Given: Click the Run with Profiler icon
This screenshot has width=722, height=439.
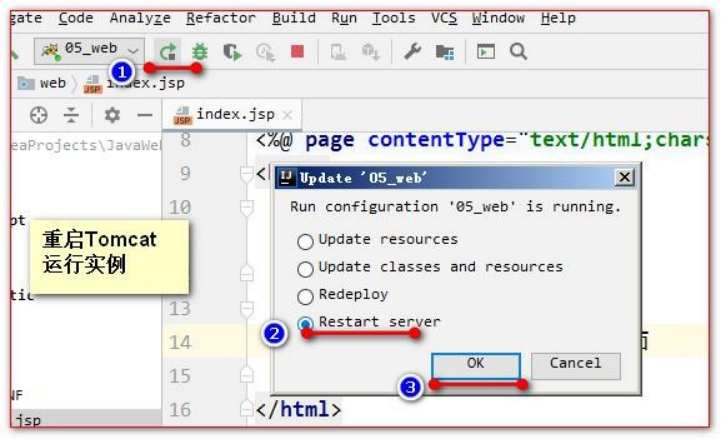Looking at the screenshot, I should 266,52.
